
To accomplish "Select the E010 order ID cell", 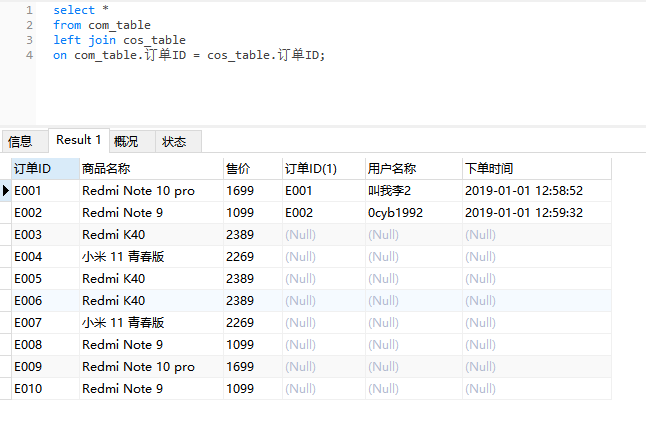I will pyautogui.click(x=45, y=389).
